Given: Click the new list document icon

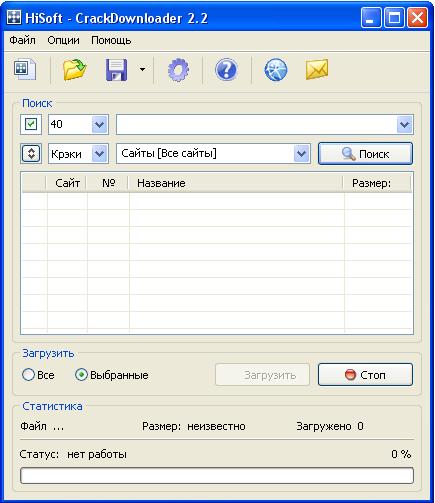Looking at the screenshot, I should [25, 69].
